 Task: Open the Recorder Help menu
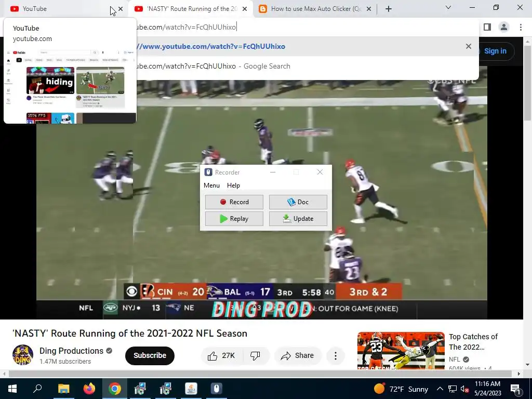tap(233, 185)
